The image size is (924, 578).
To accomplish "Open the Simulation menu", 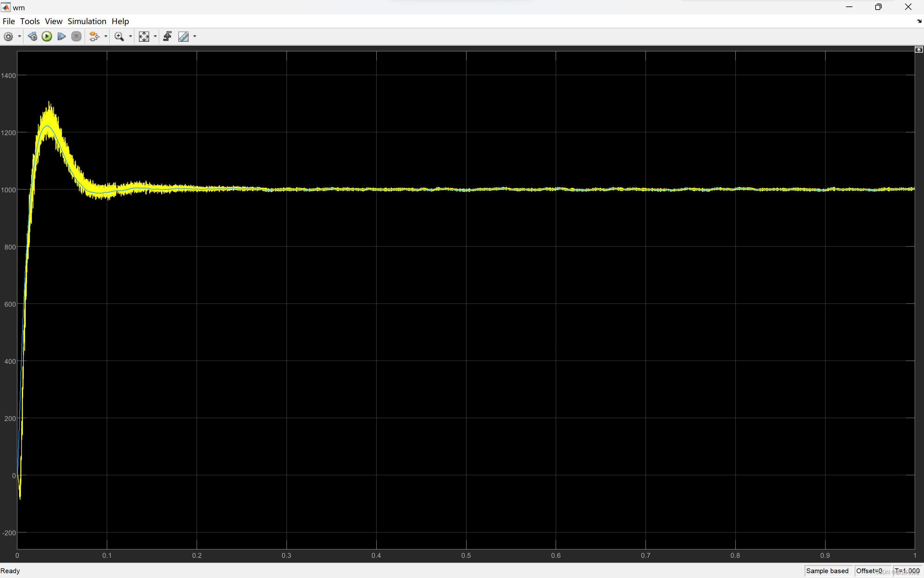I will click(87, 22).
